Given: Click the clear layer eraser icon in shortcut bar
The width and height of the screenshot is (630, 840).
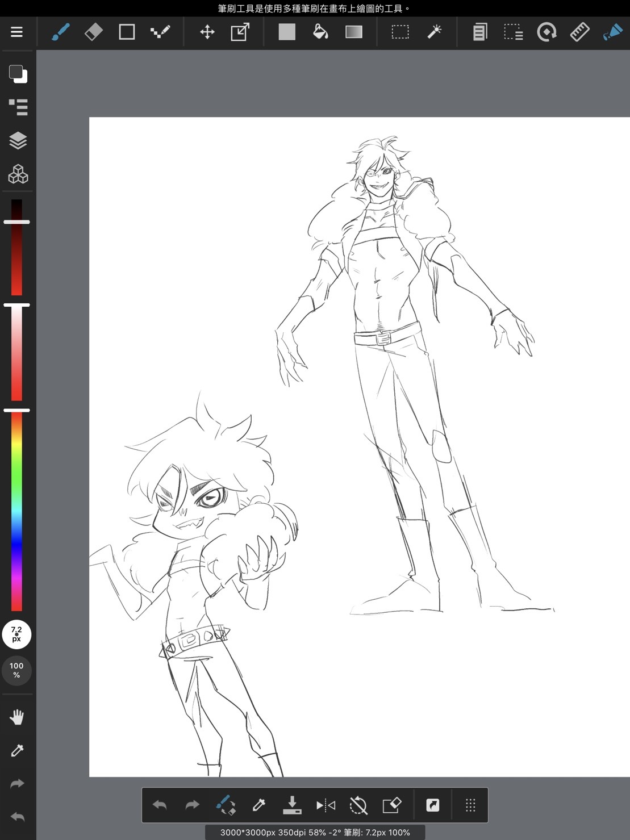Looking at the screenshot, I should (392, 805).
